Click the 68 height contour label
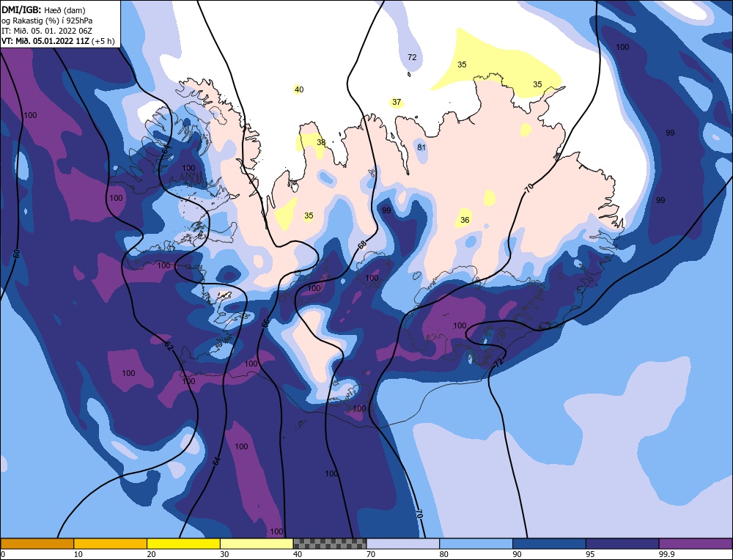Viewport: 733px width, 560px height. (362, 245)
